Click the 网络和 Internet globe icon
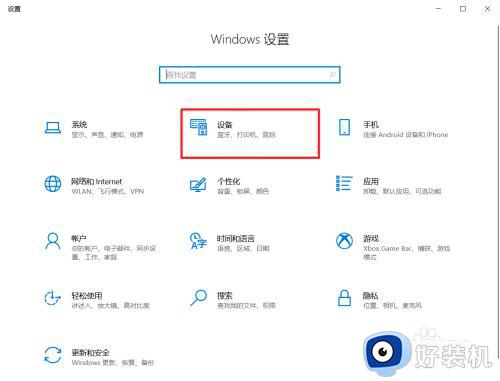The height and width of the screenshot is (381, 500). coord(53,184)
